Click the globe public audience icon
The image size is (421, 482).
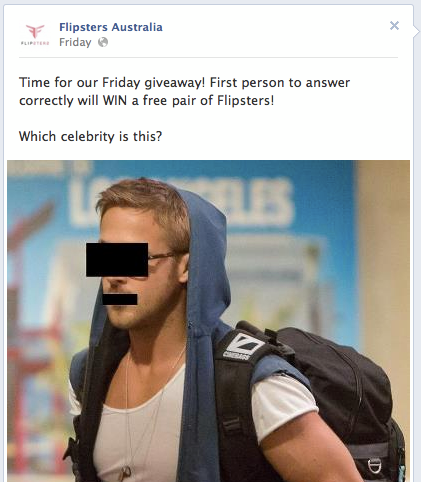coord(103,42)
